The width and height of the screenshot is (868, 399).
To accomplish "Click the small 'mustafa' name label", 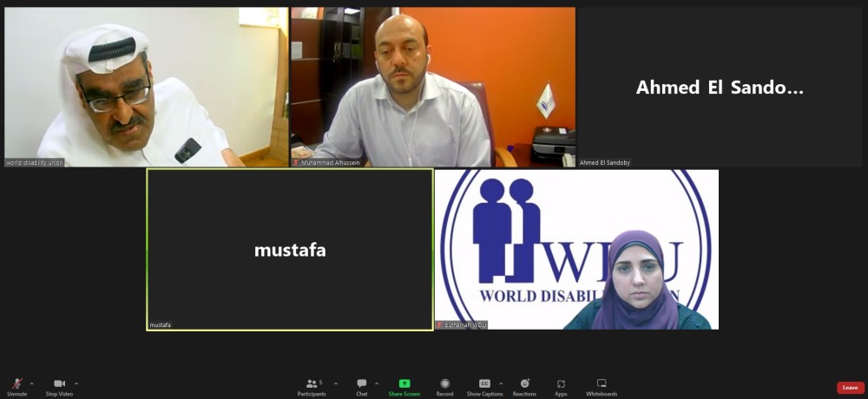I will point(160,325).
